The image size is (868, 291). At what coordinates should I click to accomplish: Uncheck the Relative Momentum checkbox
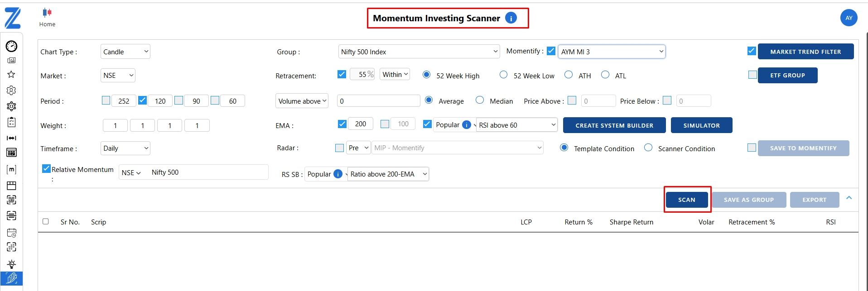(46, 169)
